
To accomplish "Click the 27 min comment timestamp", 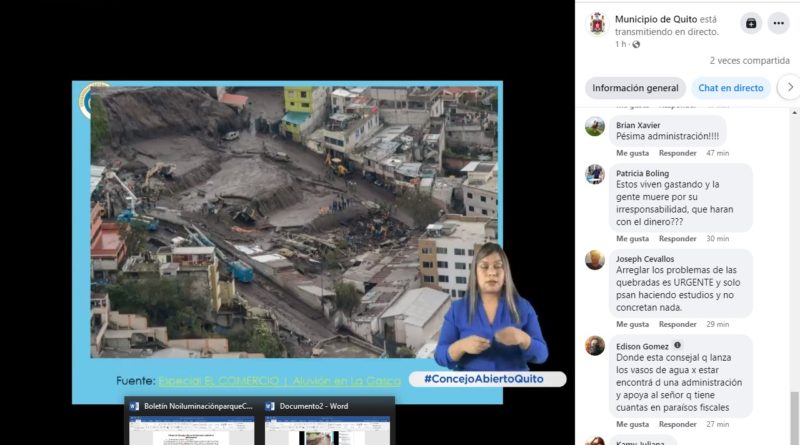I will tap(717, 425).
